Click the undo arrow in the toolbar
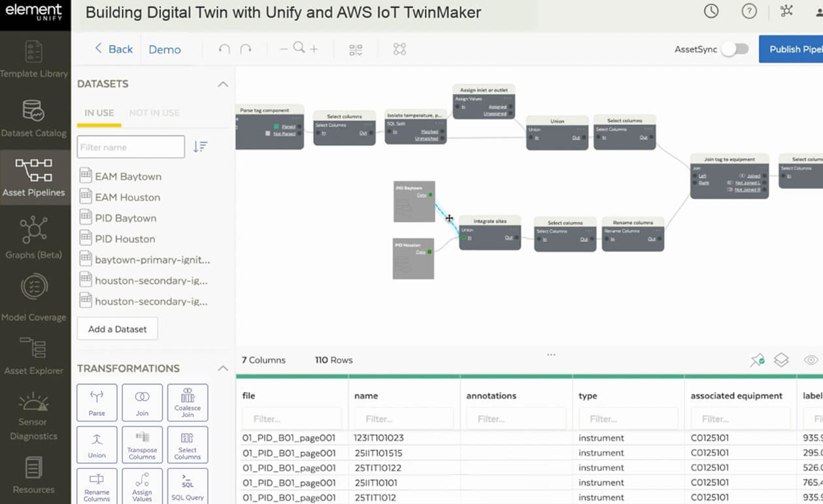 coord(224,49)
